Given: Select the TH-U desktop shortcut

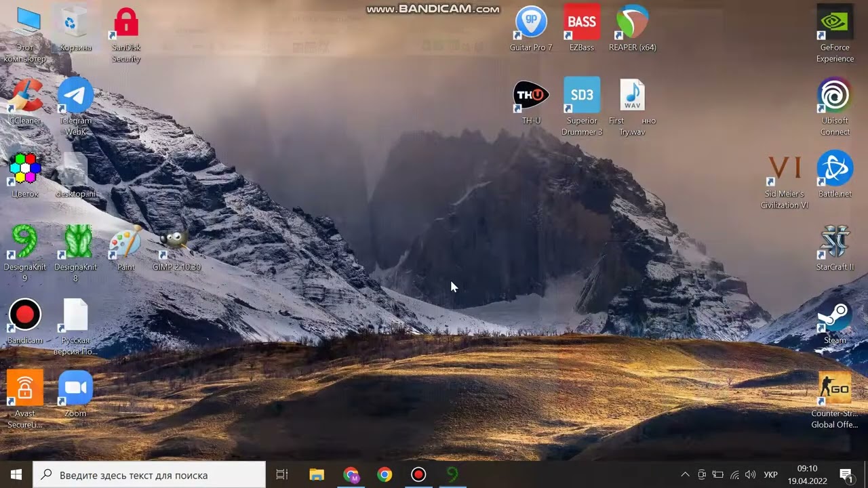Looking at the screenshot, I should [x=531, y=102].
